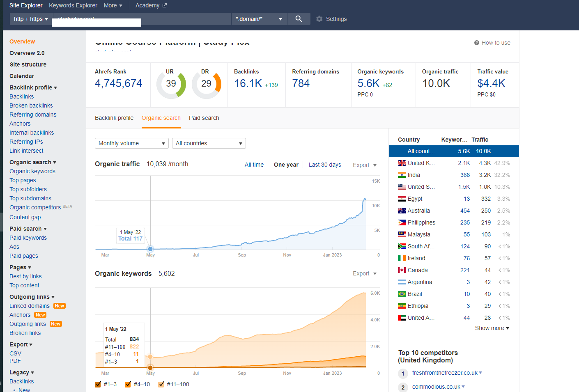579x392 pixels.
Task: Toggle the #4–10 keywords checkbox
Action: click(128, 384)
